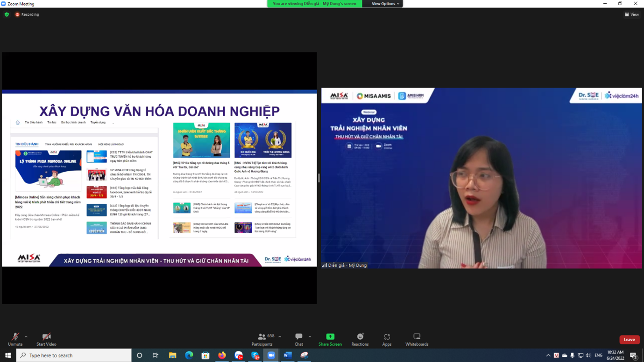This screenshot has height=362, width=644.
Task: Click the Windows taskbar search box
Action: (x=75, y=355)
